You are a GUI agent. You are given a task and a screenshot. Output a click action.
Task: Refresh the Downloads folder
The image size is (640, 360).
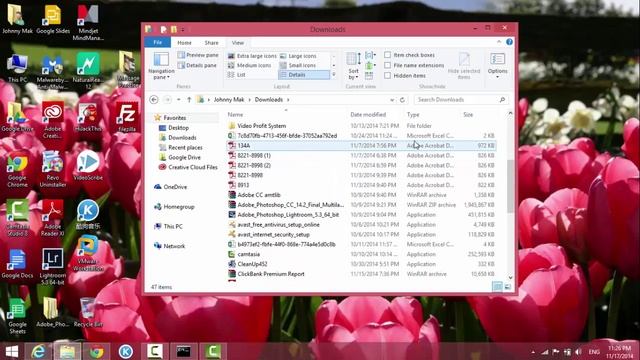[x=402, y=100]
